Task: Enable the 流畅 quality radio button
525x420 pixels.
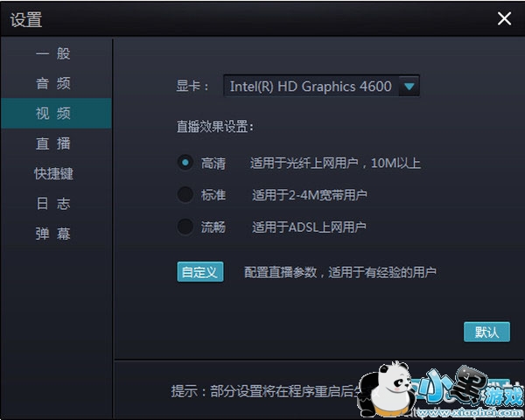Action: (x=185, y=227)
